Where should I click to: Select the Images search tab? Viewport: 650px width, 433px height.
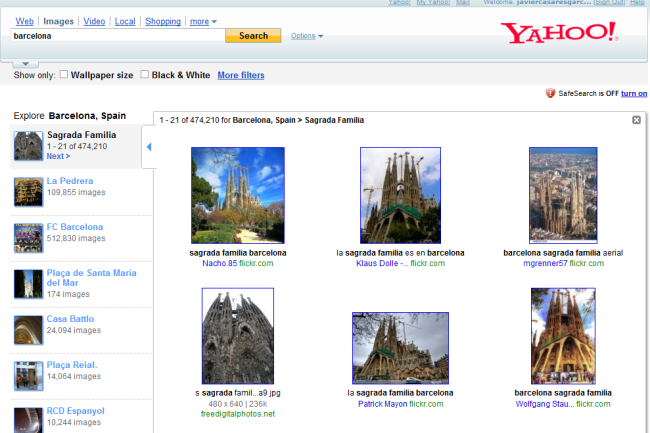[x=58, y=21]
